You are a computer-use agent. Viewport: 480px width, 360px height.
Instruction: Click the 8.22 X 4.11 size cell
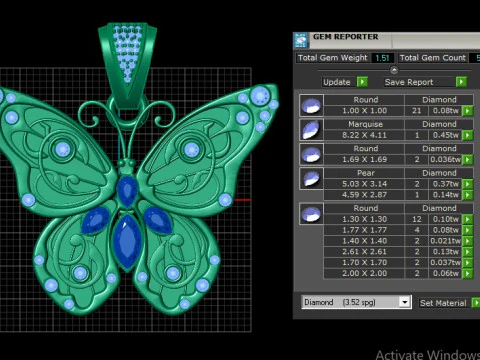pos(364,135)
